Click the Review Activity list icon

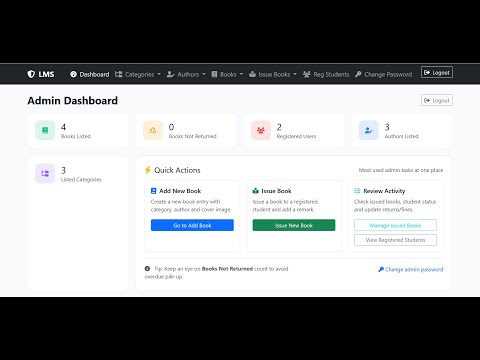(357, 191)
